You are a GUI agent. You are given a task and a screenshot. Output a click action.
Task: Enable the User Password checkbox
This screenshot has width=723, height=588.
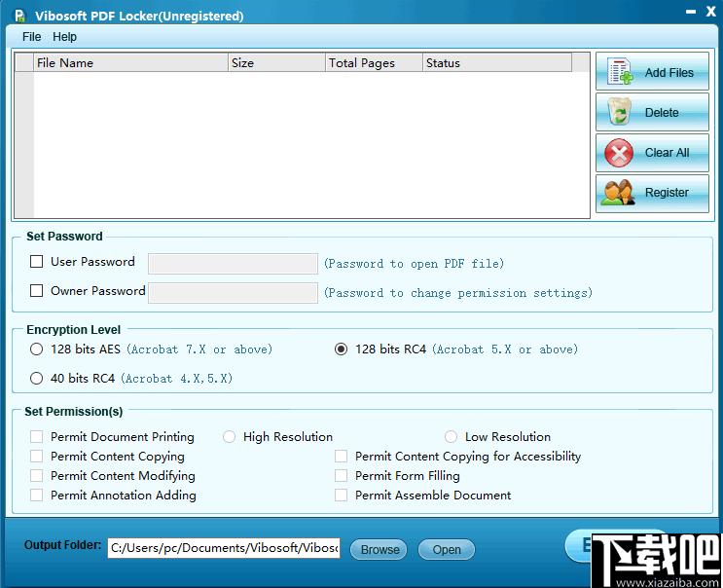tap(36, 262)
